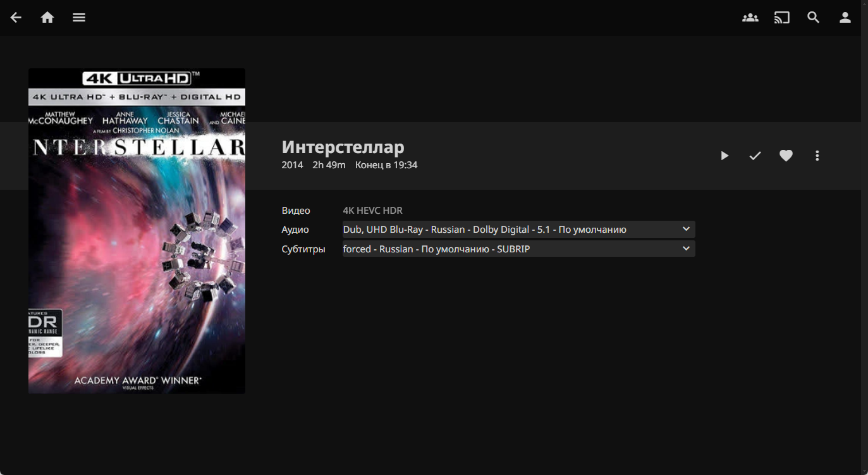The width and height of the screenshot is (868, 475).
Task: Click the Субтитры label
Action: pyautogui.click(x=303, y=249)
